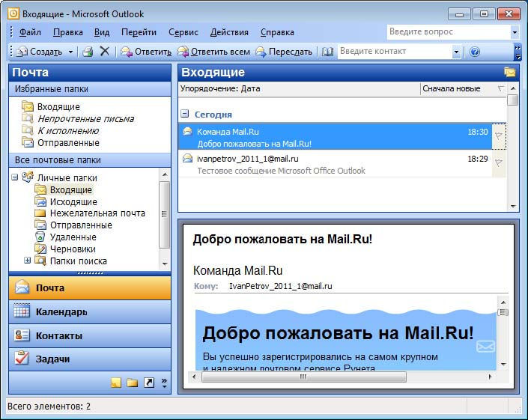The width and height of the screenshot is (528, 420).
Task: Open the Сервис menu
Action: [x=183, y=32]
